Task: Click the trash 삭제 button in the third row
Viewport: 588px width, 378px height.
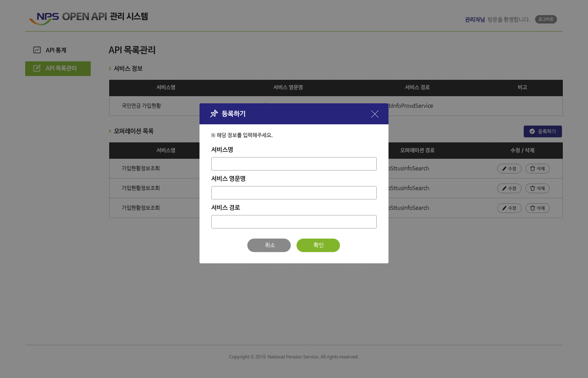Action: (537, 208)
